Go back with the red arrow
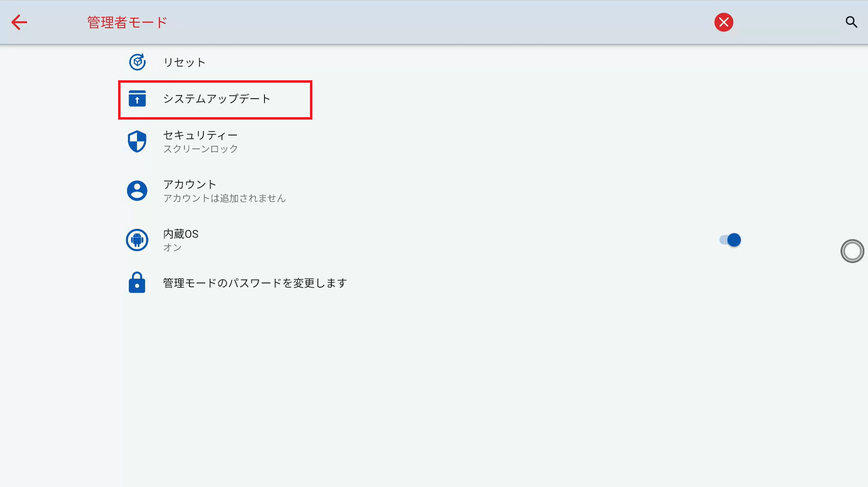 click(19, 22)
